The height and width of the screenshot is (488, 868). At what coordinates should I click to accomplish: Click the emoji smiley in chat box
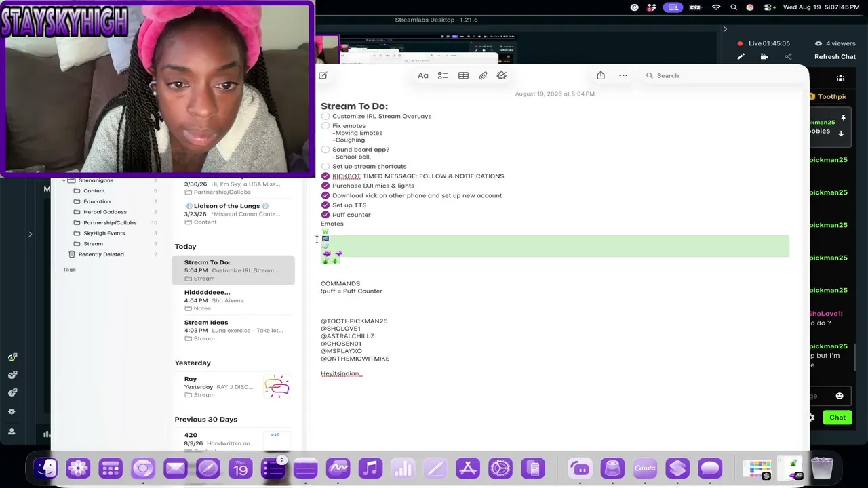click(840, 396)
